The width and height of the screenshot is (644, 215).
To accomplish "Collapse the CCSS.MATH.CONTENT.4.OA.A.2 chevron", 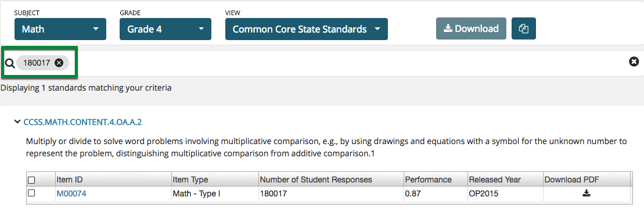I will click(17, 121).
